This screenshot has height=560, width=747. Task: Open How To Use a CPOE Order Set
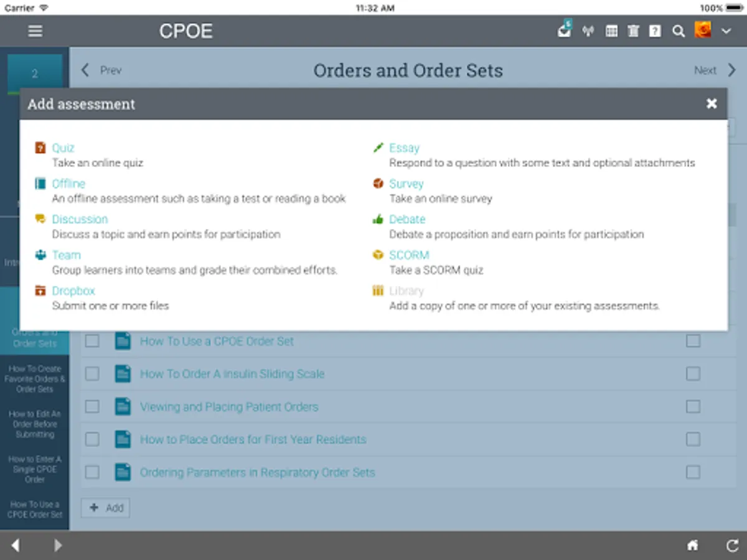point(217,341)
